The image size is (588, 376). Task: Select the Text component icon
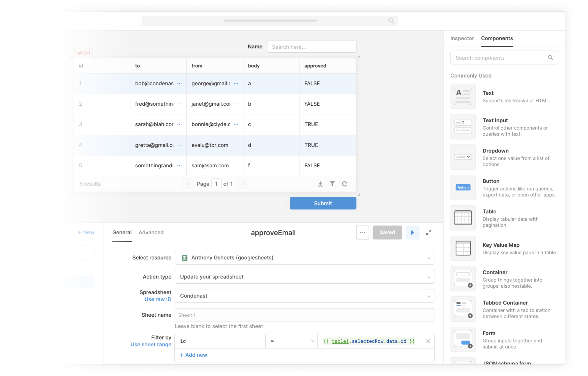coord(463,96)
